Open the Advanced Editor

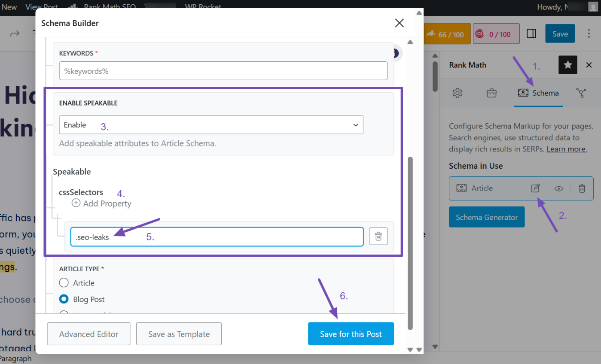[89, 334]
